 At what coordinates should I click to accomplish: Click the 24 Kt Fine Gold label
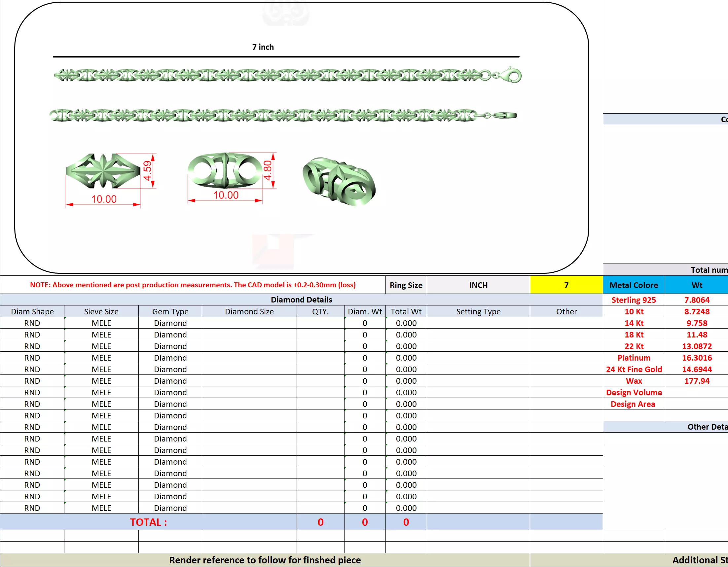tap(633, 369)
